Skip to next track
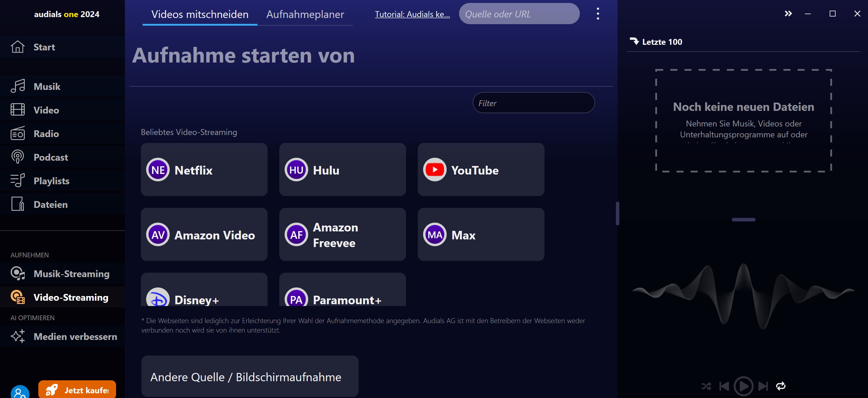 pyautogui.click(x=763, y=386)
